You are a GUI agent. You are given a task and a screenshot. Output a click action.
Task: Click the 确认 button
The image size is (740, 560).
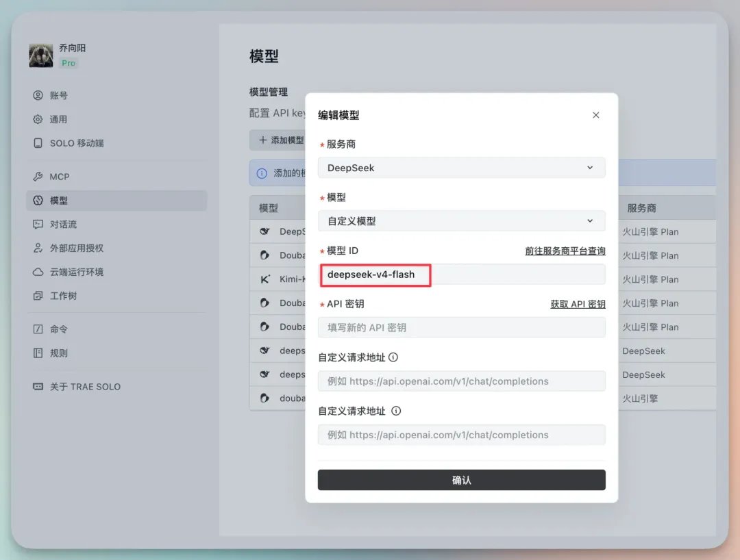click(462, 480)
